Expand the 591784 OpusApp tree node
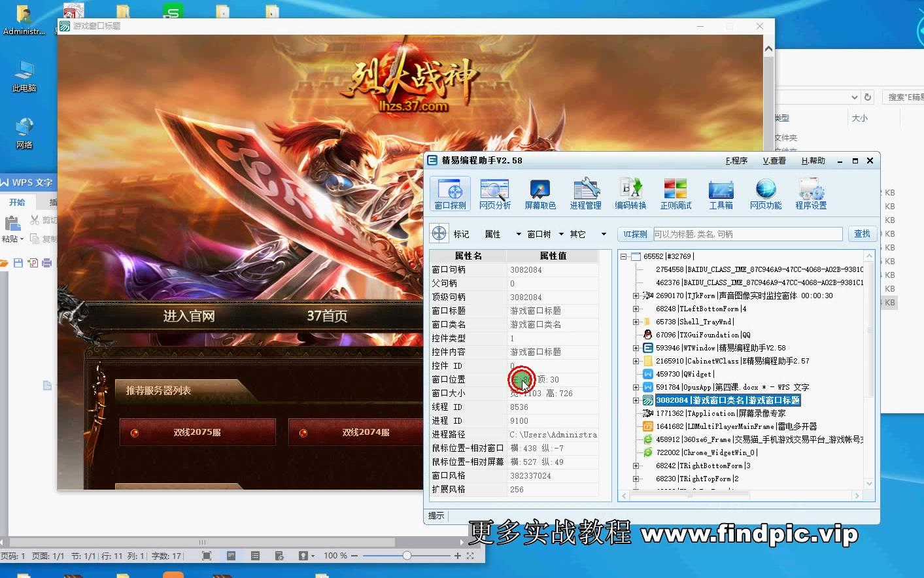The height and width of the screenshot is (578, 924). pyautogui.click(x=636, y=387)
